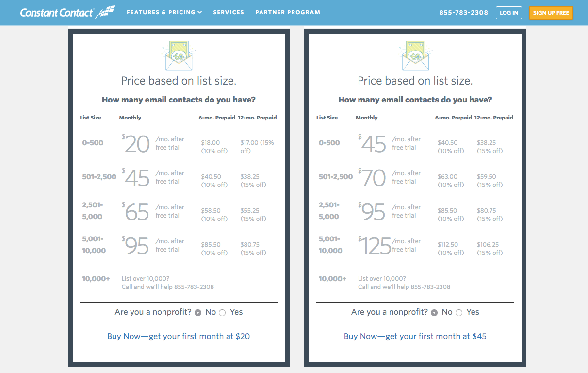The height and width of the screenshot is (373, 588).
Task: Click the 855-783-2308 phone number in header
Action: point(463,13)
